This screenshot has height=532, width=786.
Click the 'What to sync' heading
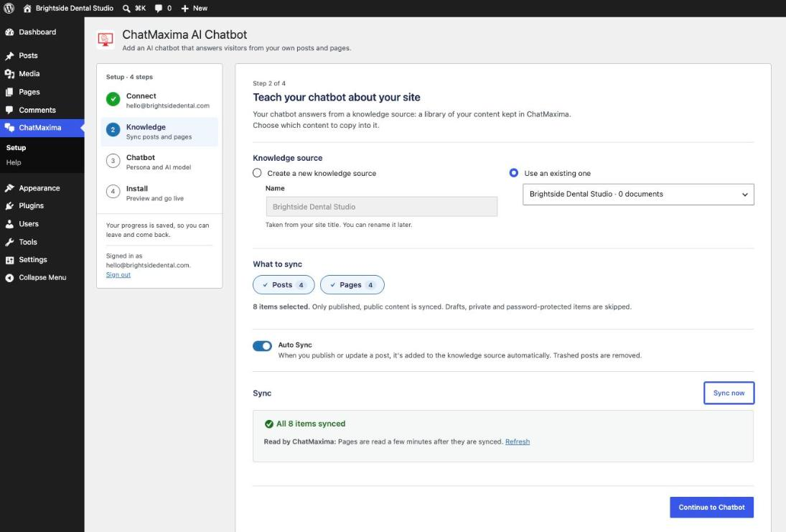pos(277,264)
